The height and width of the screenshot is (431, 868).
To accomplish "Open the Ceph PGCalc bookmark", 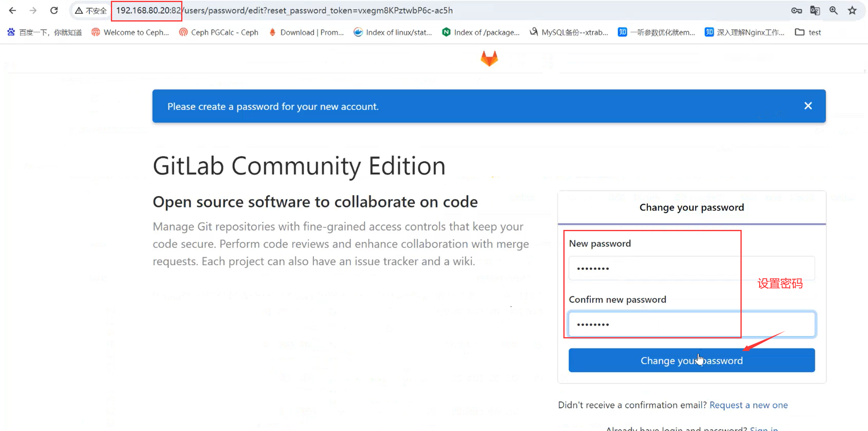I will coord(219,32).
